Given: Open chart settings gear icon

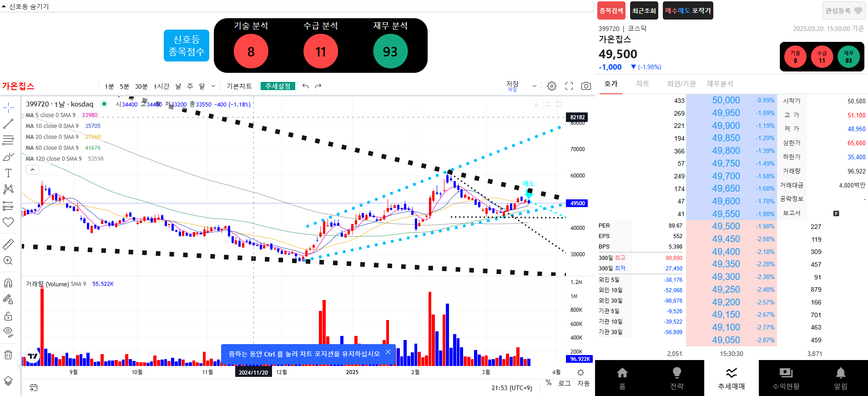Looking at the screenshot, I should 552,86.
